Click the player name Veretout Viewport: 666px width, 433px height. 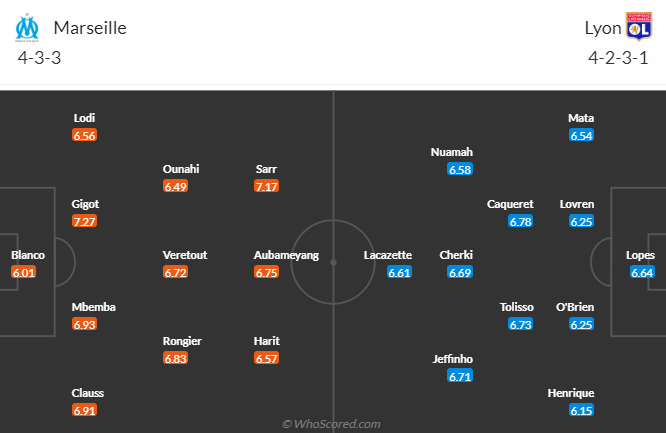pos(185,255)
